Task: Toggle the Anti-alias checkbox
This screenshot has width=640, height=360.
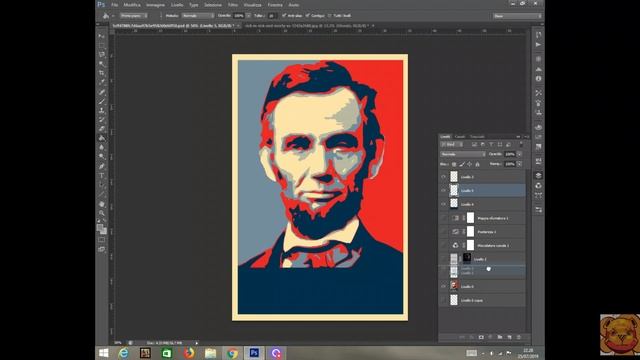Action: (284, 16)
